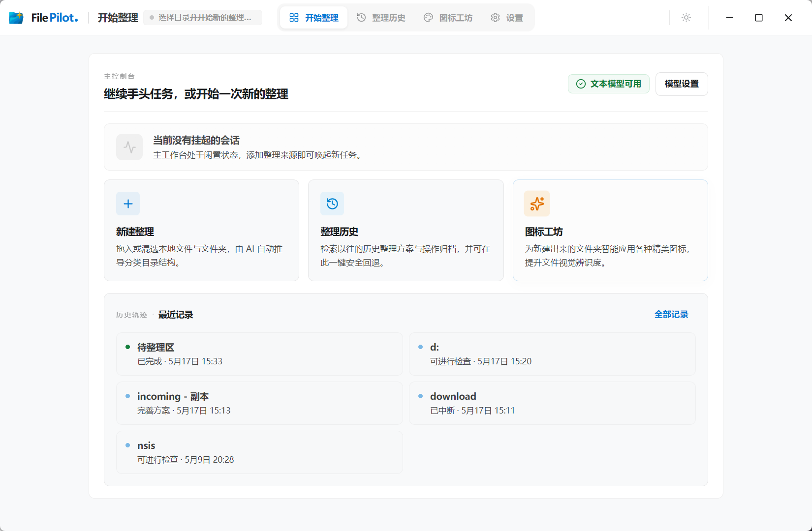Screen dimensions: 812x531
Task: Click the history clock icon on 整理历史 card
Action: pos(332,204)
